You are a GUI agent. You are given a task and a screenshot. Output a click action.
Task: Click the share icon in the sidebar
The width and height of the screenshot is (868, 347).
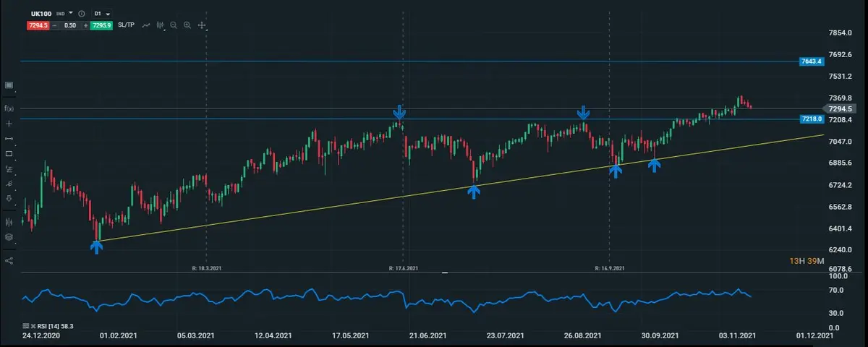[9, 260]
